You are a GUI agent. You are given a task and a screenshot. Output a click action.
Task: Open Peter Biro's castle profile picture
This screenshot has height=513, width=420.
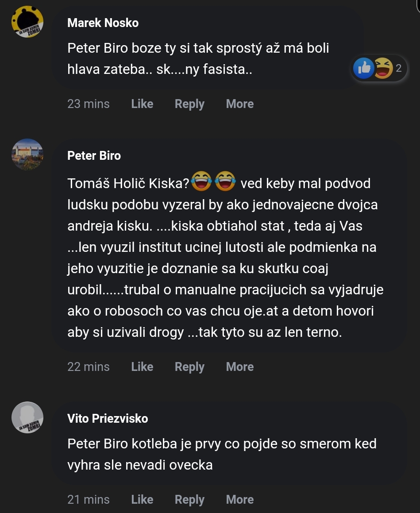coord(27,154)
